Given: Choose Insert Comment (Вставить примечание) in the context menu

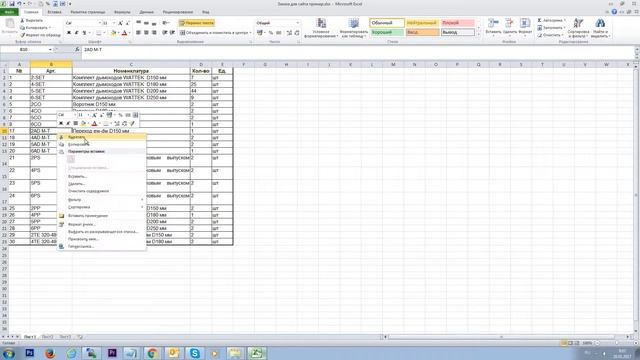Looking at the screenshot, I should coord(102,216).
